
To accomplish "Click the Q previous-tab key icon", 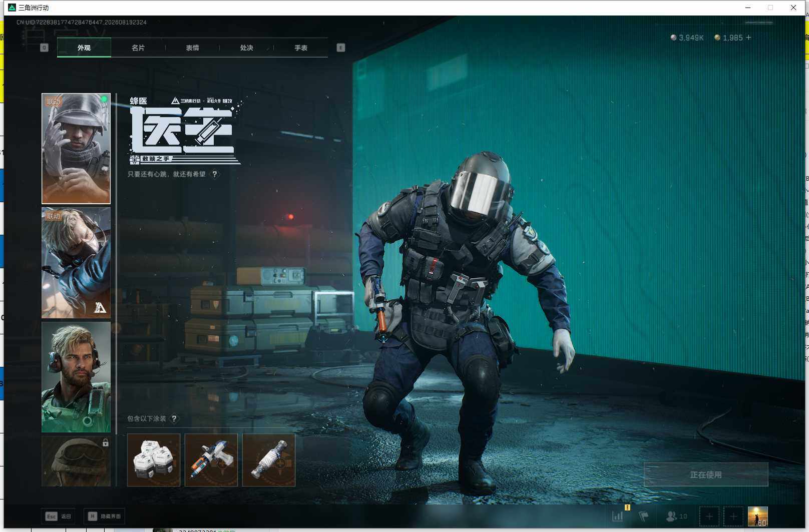I will point(44,48).
